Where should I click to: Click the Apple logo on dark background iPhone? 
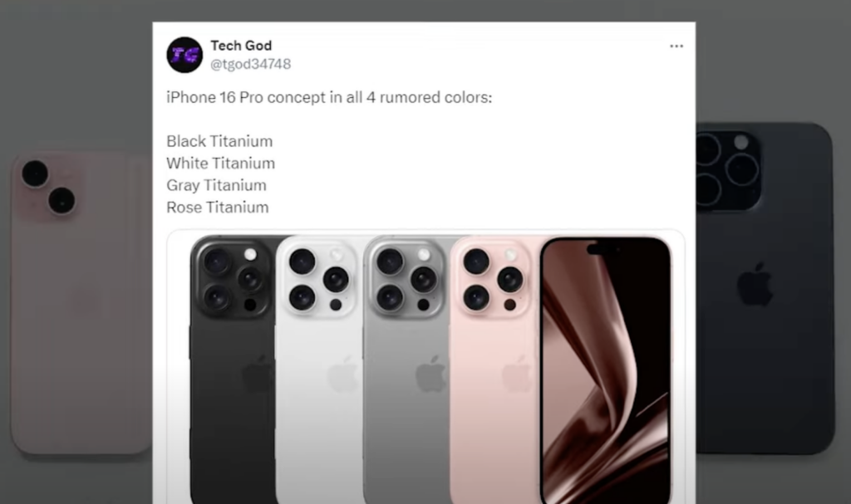(x=755, y=285)
